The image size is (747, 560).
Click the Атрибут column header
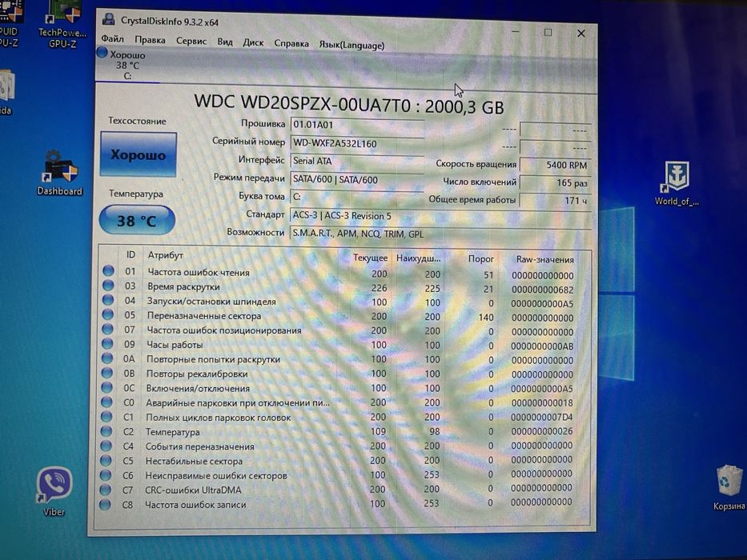(165, 255)
